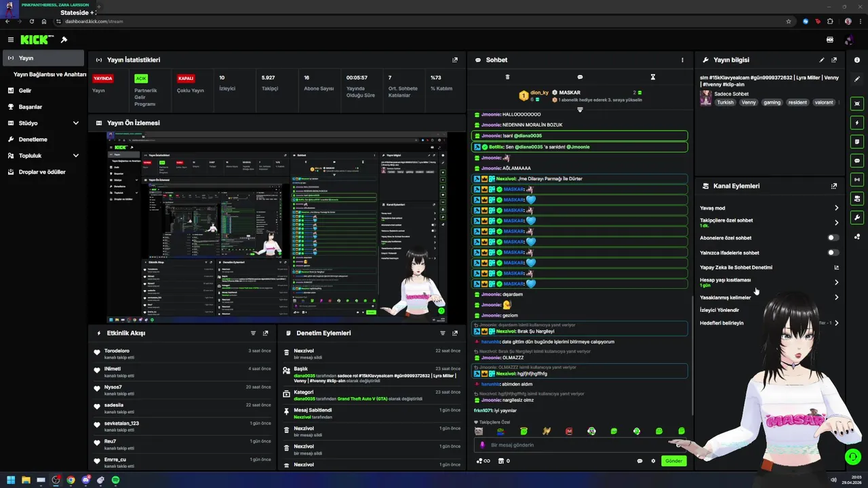Open Denetleme in the sidebar
Viewport: 868px width, 488px height.
[43, 140]
